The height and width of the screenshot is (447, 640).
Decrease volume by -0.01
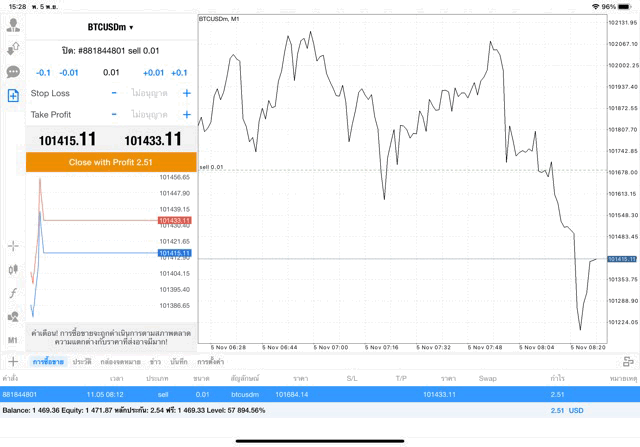69,72
